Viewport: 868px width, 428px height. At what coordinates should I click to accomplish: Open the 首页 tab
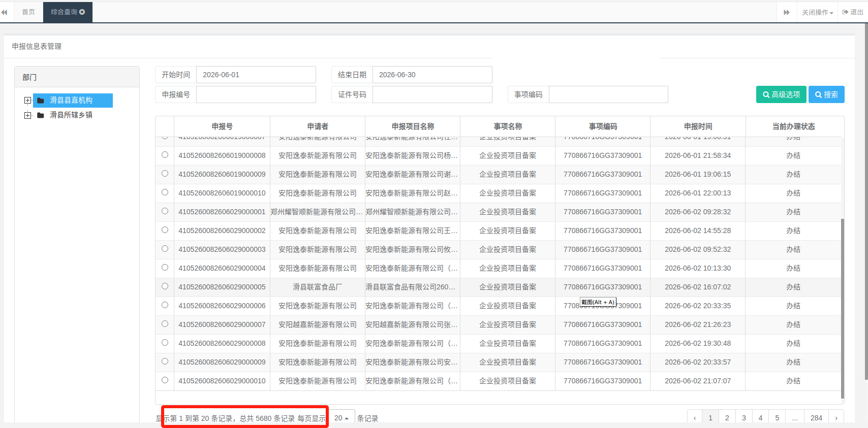click(x=28, y=12)
